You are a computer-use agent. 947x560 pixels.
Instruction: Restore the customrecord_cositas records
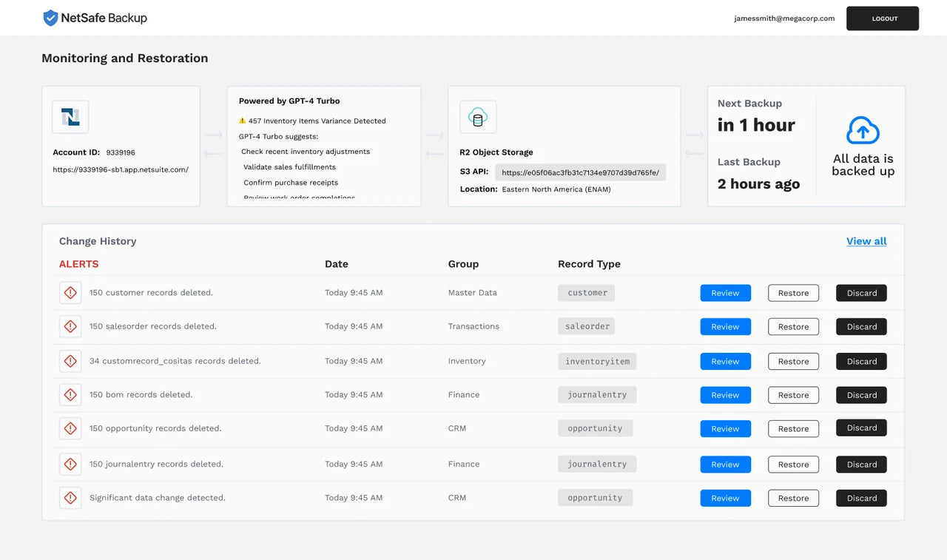tap(793, 361)
